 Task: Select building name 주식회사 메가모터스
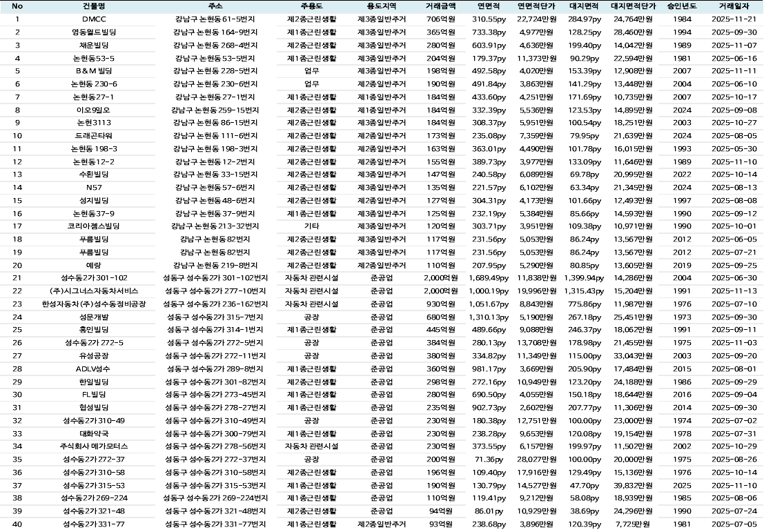(x=94, y=446)
